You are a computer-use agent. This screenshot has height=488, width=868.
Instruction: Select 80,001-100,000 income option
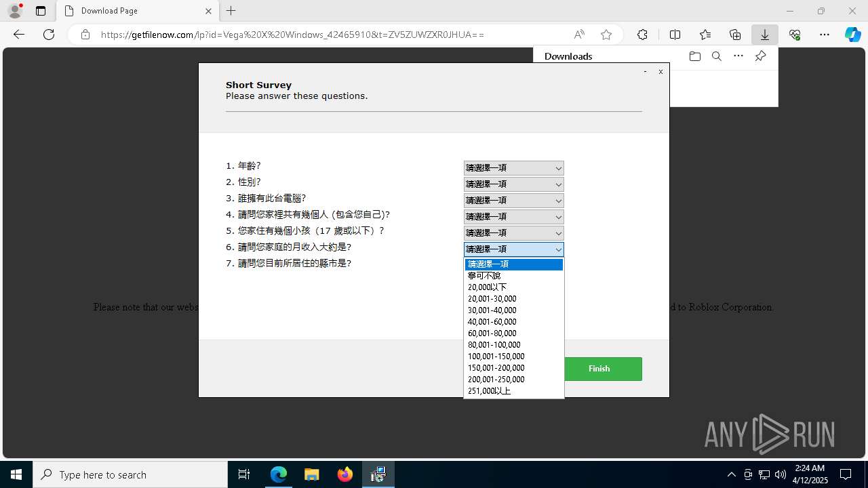click(514, 345)
